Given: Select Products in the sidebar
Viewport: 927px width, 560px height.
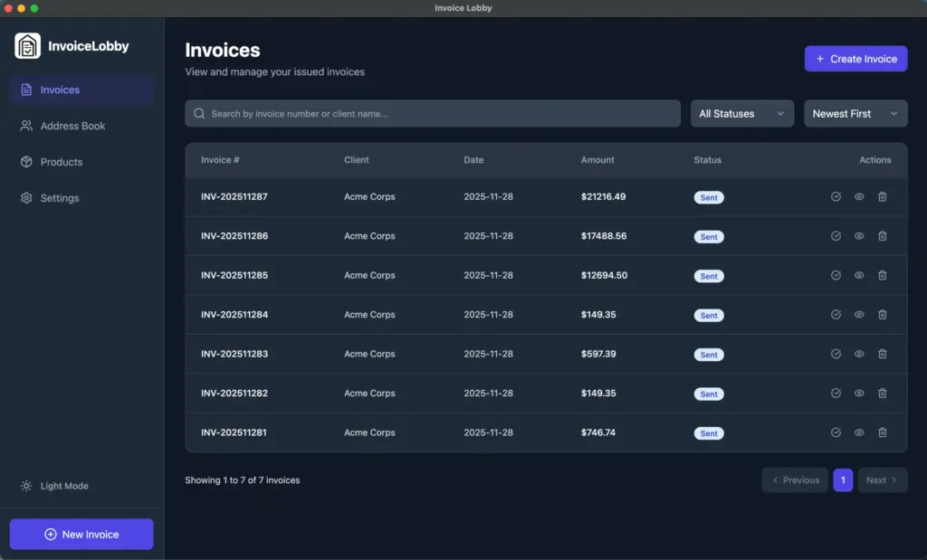Looking at the screenshot, I should click(62, 162).
